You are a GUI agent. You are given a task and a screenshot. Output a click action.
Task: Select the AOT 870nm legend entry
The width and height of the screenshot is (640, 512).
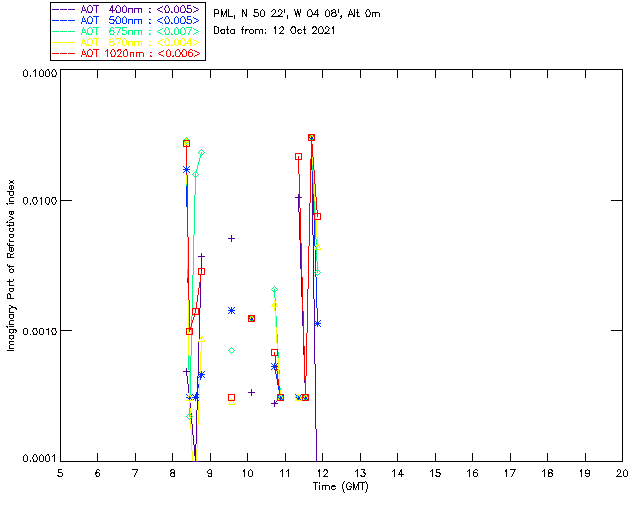point(127,42)
